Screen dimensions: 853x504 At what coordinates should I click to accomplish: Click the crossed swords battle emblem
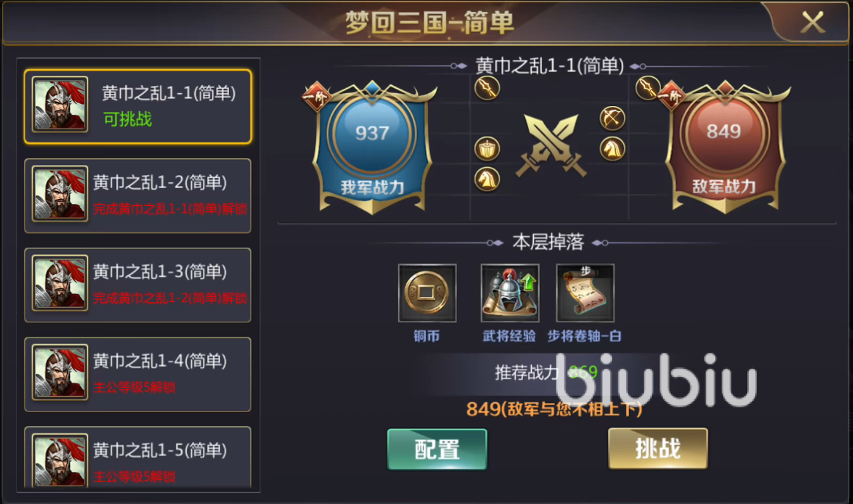click(550, 145)
